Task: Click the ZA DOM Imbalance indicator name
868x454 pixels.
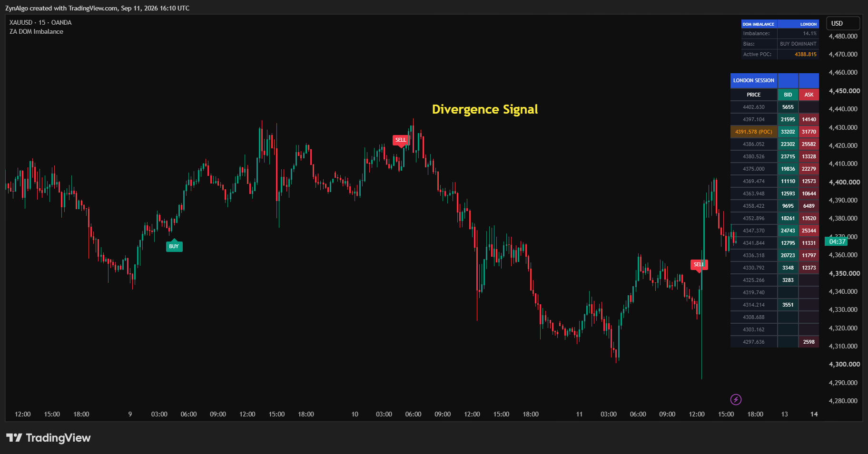Action: tap(36, 31)
